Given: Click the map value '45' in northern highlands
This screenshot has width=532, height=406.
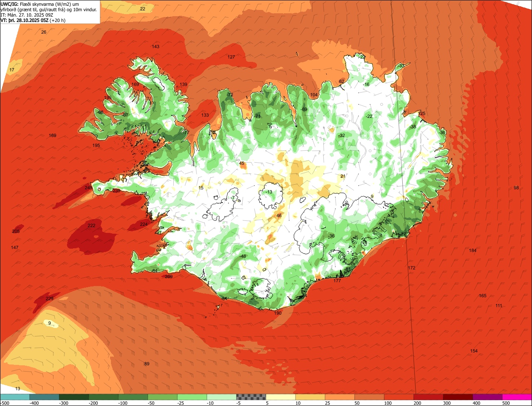Looking at the screenshot, I should pyautogui.click(x=242, y=163).
